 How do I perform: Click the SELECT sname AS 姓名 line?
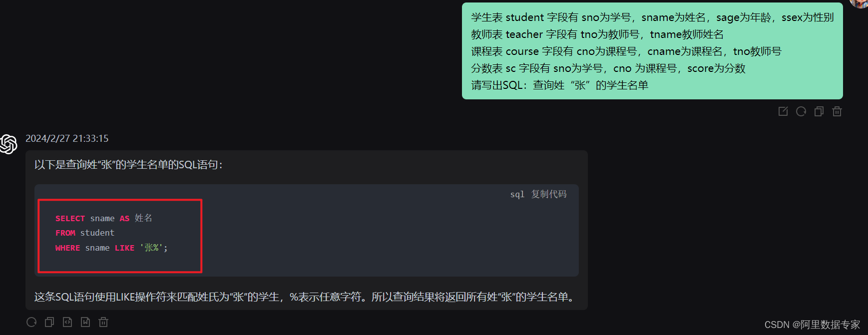[104, 218]
